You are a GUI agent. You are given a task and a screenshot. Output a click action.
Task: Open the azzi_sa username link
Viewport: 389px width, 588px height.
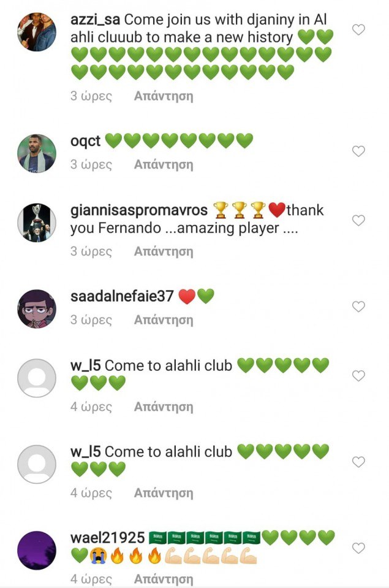click(95, 20)
